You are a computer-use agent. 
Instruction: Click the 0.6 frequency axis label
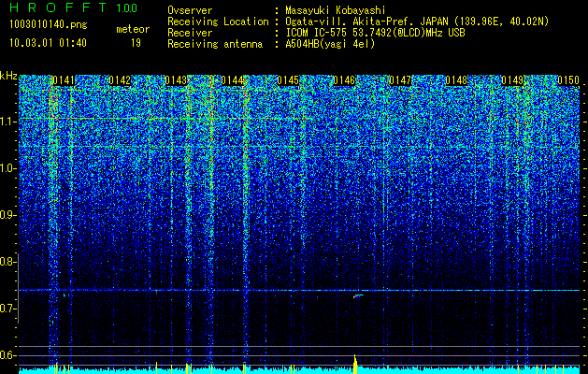7,355
